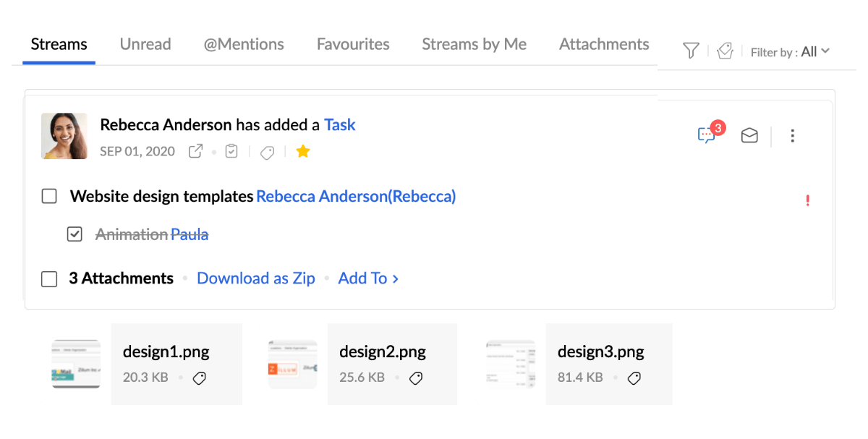Click the tag icon on design1.png
Image resolution: width=868 pixels, height=439 pixels.
pyautogui.click(x=200, y=378)
